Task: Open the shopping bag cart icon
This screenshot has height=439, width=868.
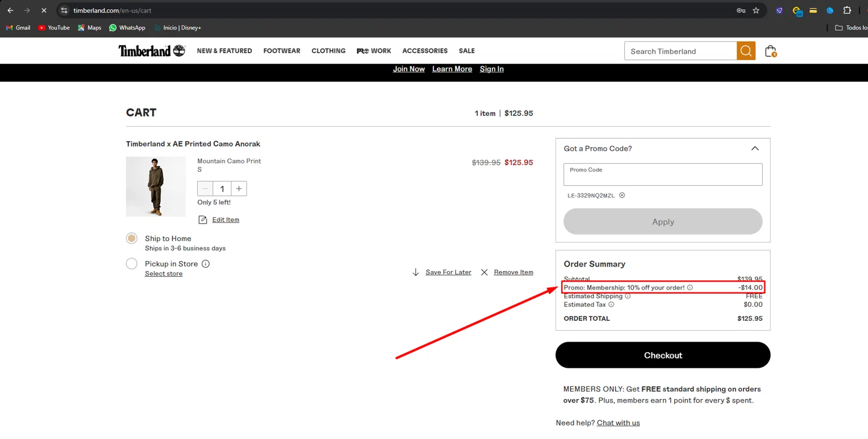Action: tap(770, 51)
